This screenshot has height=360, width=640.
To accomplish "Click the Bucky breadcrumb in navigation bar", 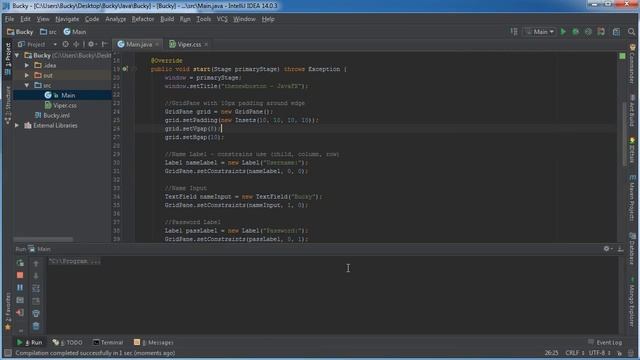I will point(20,31).
